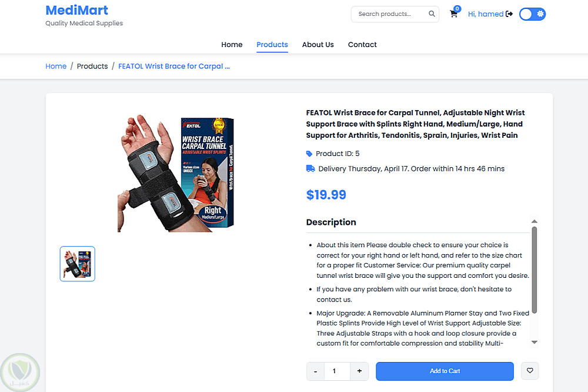The height and width of the screenshot is (392, 588).
Task: Add product to wishlist with heart icon
Action: coord(530,371)
